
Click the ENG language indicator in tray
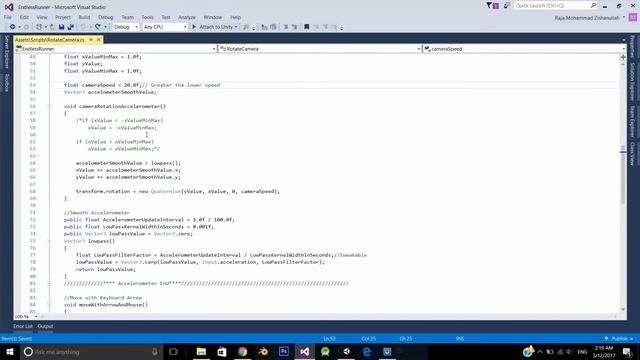(x=582, y=351)
